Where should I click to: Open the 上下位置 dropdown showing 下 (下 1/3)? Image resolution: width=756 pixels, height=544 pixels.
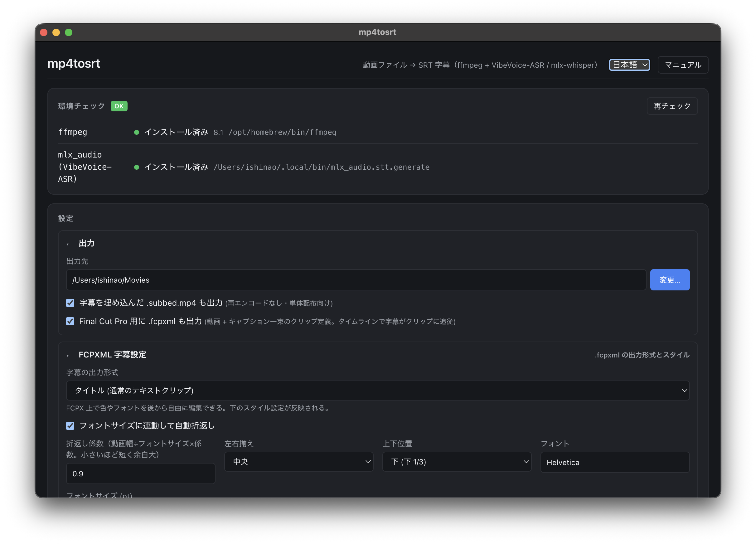457,462
